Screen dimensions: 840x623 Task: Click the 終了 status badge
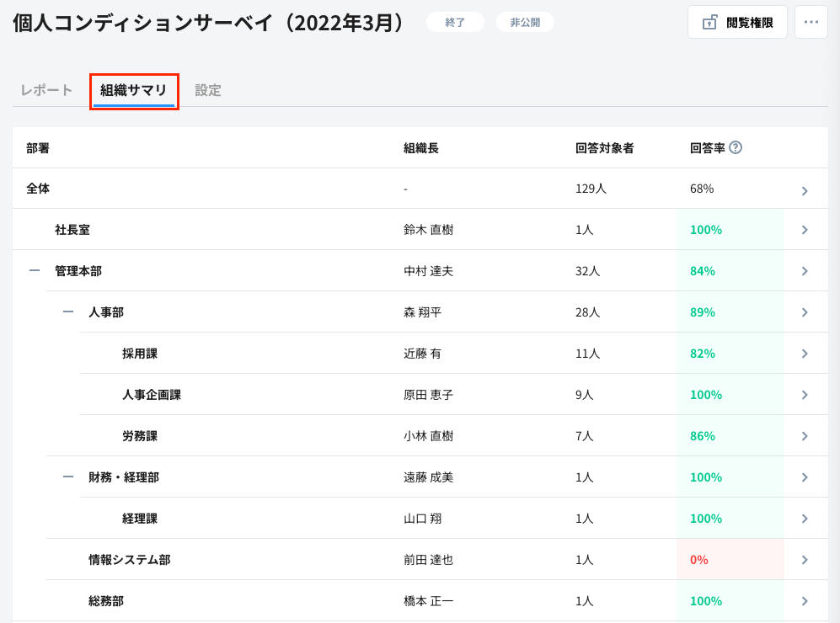coord(455,22)
